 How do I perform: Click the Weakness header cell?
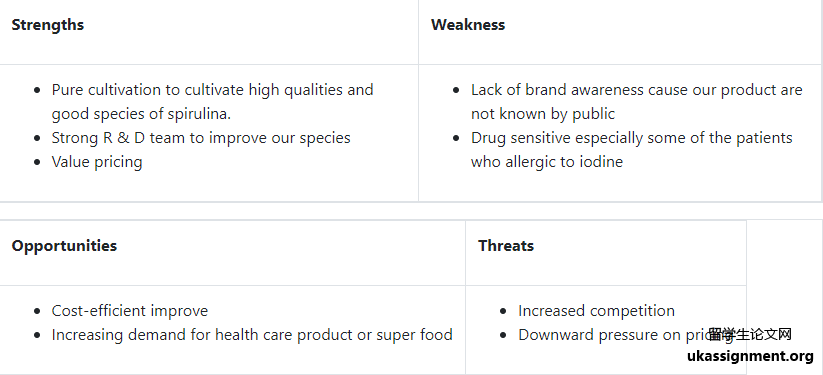point(620,32)
